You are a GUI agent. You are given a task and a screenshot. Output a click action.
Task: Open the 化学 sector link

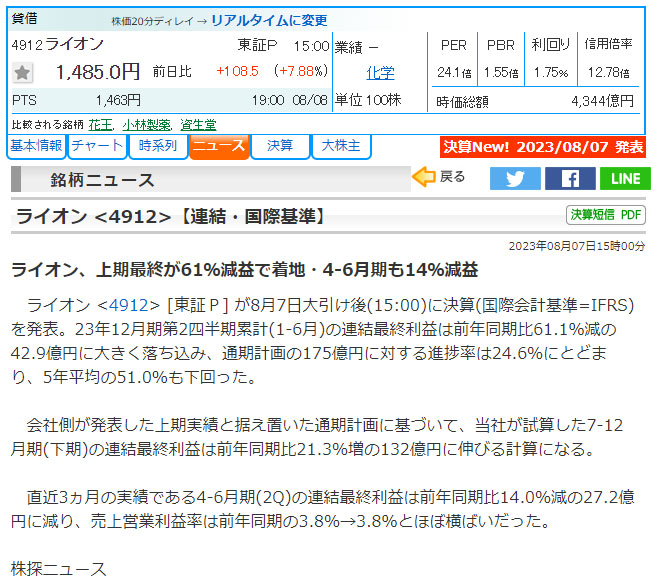point(380,73)
